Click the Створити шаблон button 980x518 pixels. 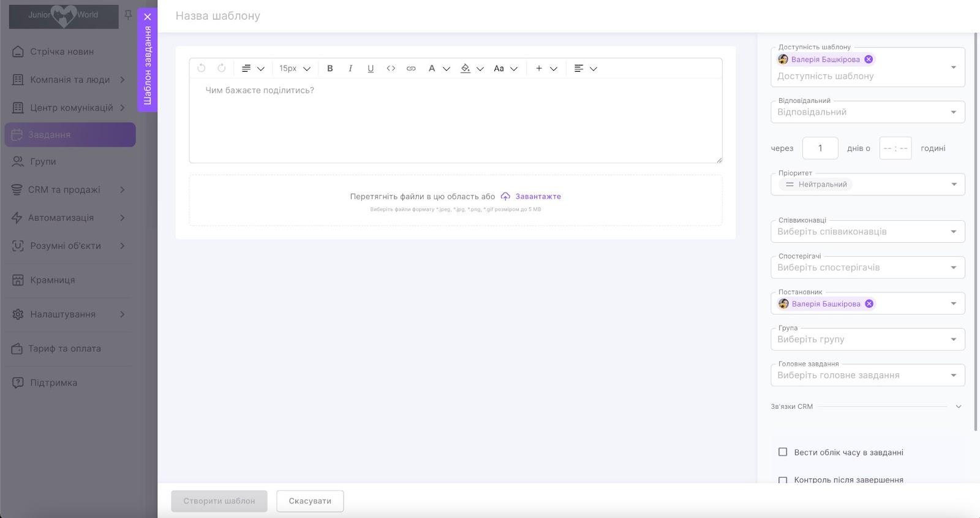[x=219, y=501]
